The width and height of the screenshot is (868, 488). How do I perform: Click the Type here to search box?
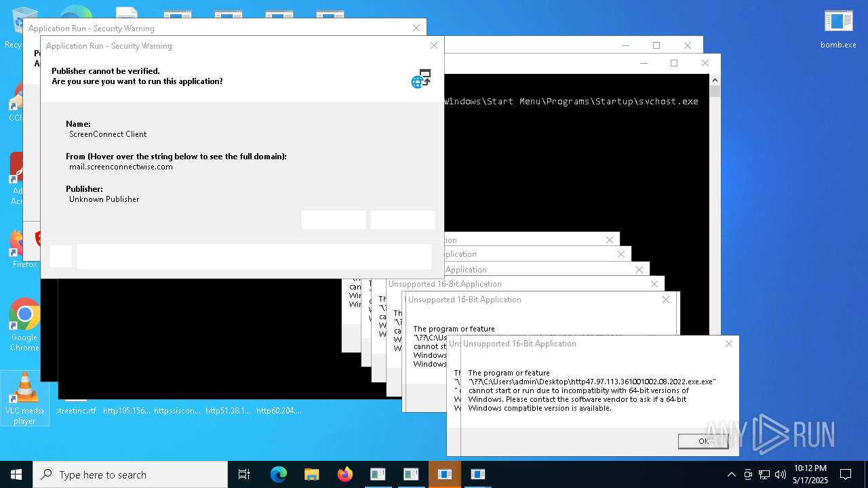[130, 474]
